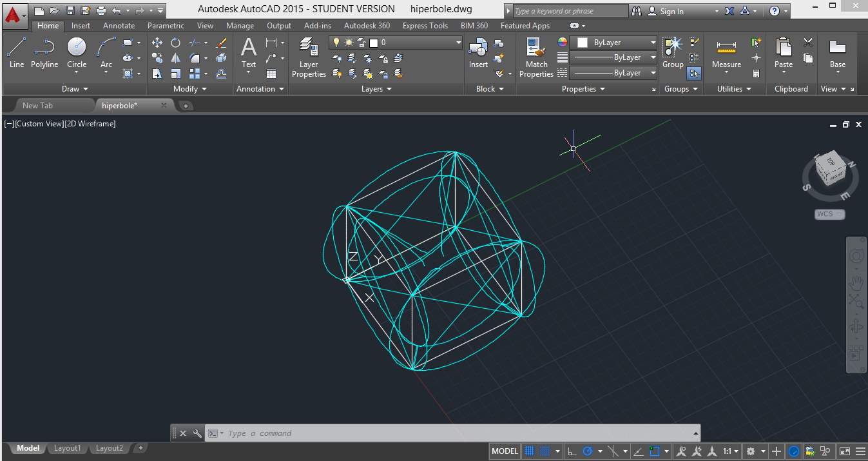Image resolution: width=868 pixels, height=461 pixels.
Task: Click the layer color white swatch
Action: (x=373, y=43)
